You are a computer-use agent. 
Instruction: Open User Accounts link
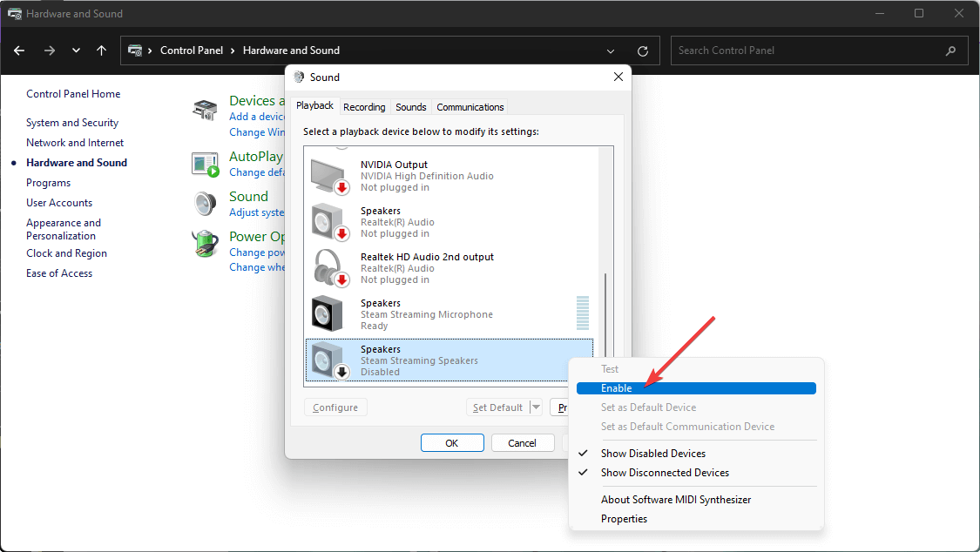59,202
